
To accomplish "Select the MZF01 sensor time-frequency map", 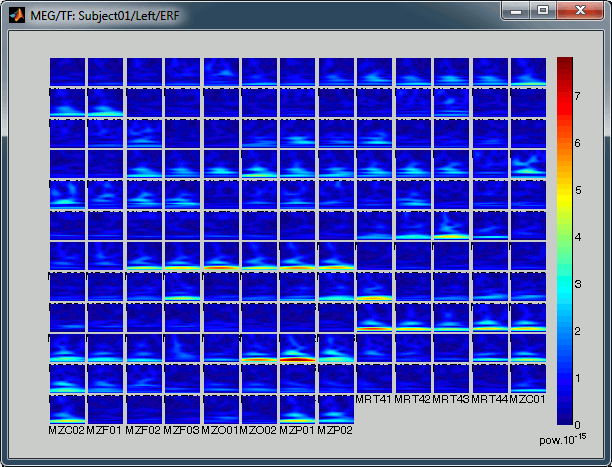I will coord(105,408).
